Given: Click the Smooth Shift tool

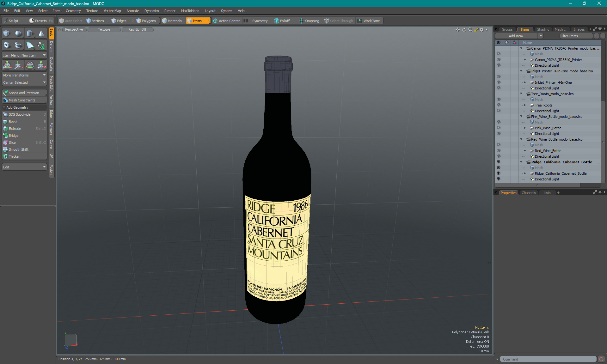Looking at the screenshot, I should [24, 149].
